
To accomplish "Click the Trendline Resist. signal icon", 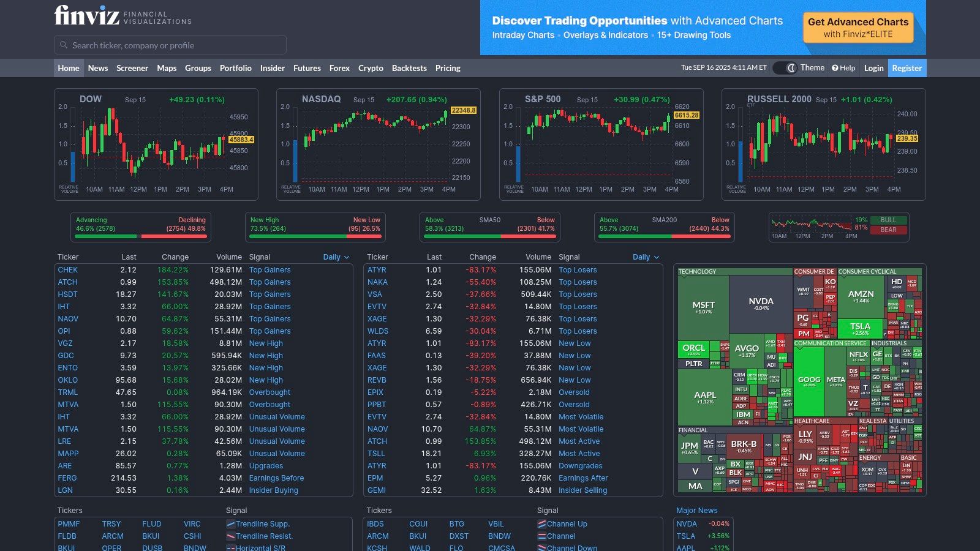I will 231,536.
